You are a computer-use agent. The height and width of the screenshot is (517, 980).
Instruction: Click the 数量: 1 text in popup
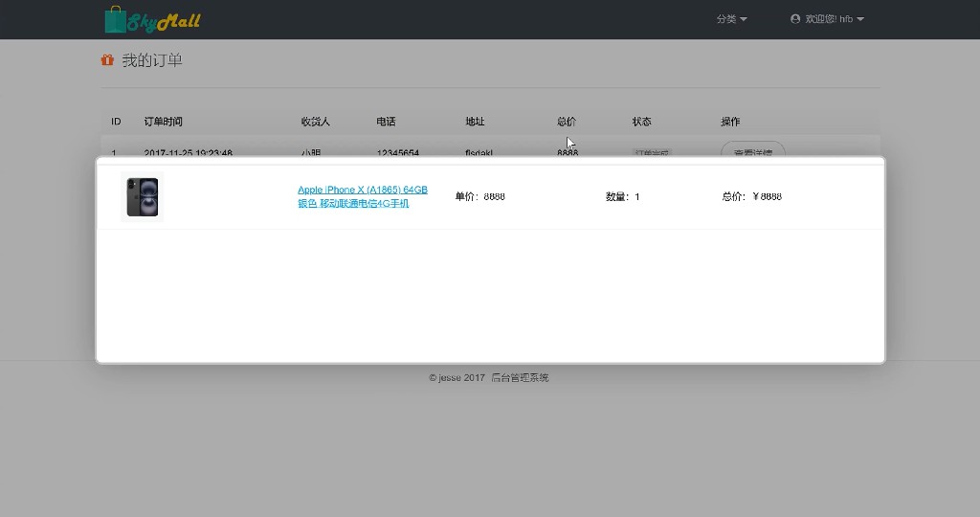pyautogui.click(x=622, y=196)
